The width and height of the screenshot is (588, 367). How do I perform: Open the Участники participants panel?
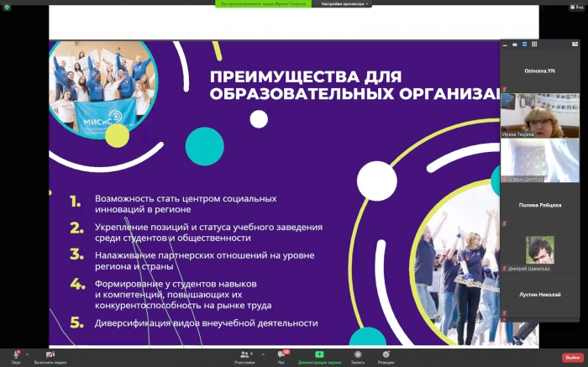244,355
